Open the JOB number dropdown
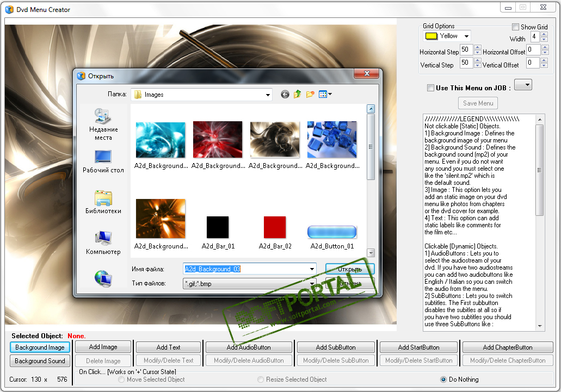The image size is (561, 392). click(x=523, y=85)
